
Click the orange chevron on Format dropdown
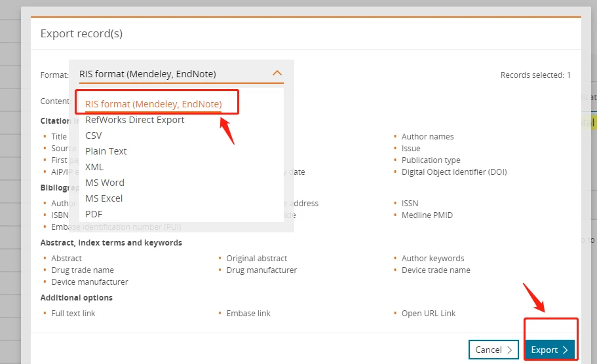277,73
